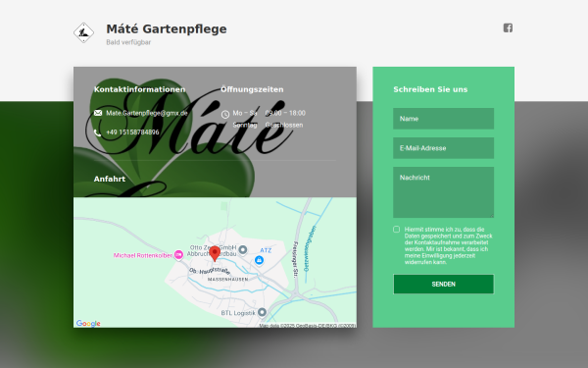Click the '09:00 – 18:00' hours text
The image size is (588, 368).
pos(285,113)
